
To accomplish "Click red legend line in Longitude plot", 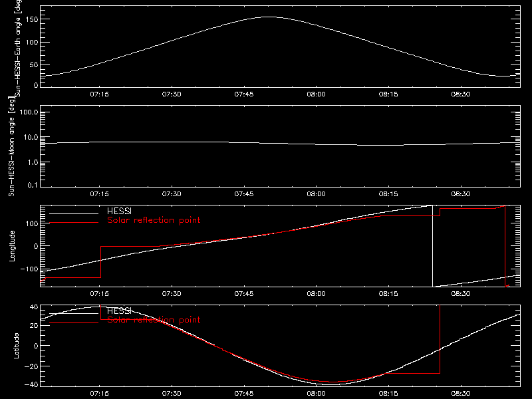I will pyautogui.click(x=74, y=223).
